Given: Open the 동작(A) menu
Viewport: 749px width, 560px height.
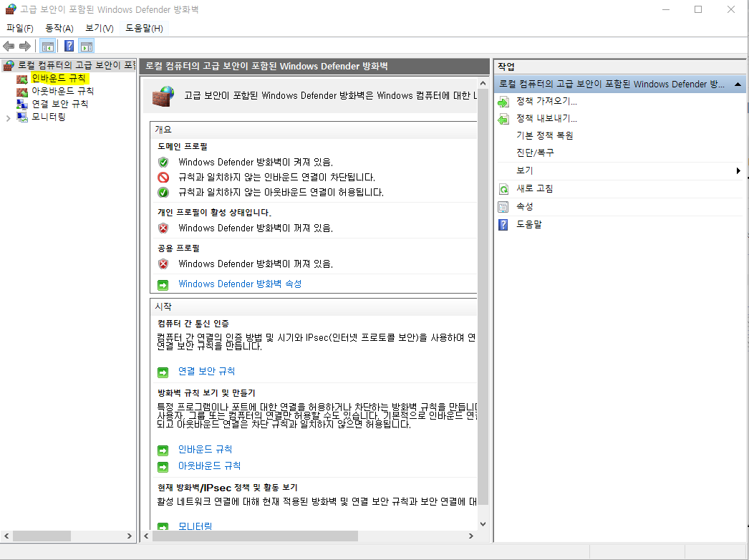Looking at the screenshot, I should click(59, 28).
